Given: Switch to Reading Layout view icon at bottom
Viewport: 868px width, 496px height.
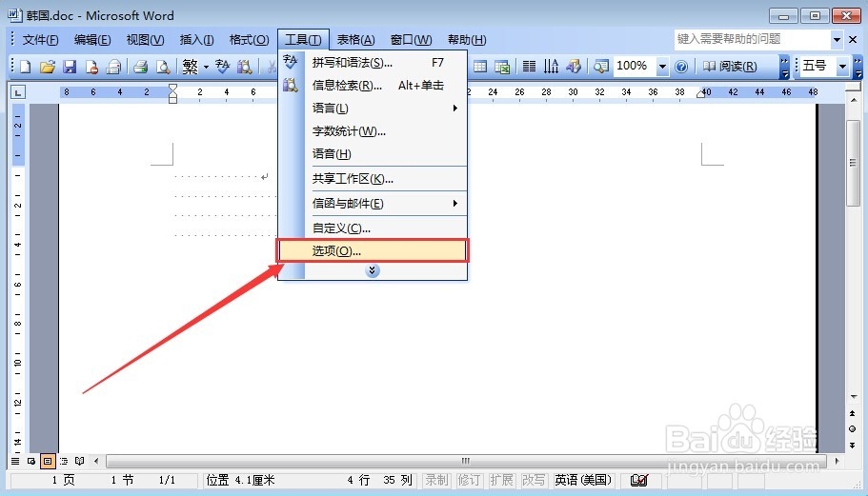Looking at the screenshot, I should [x=80, y=461].
